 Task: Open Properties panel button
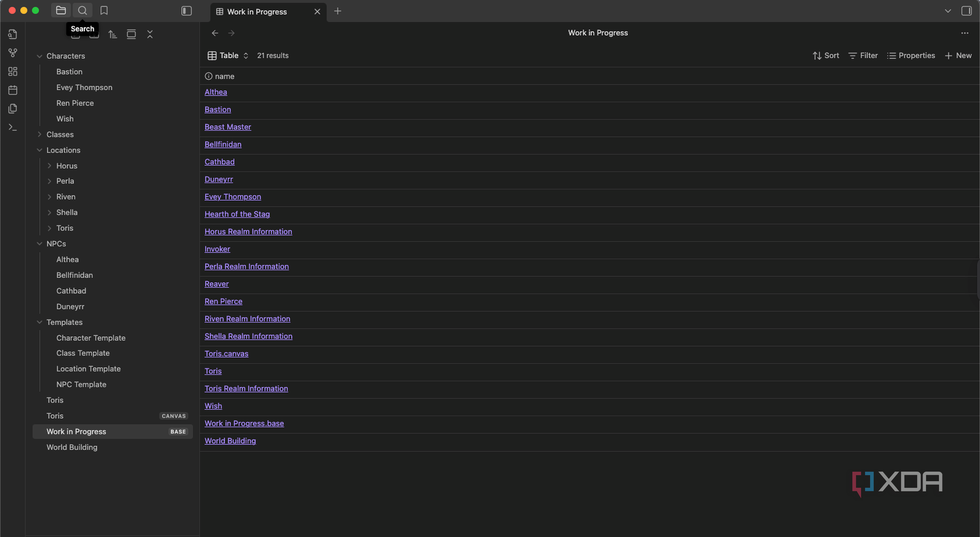pyautogui.click(x=911, y=55)
